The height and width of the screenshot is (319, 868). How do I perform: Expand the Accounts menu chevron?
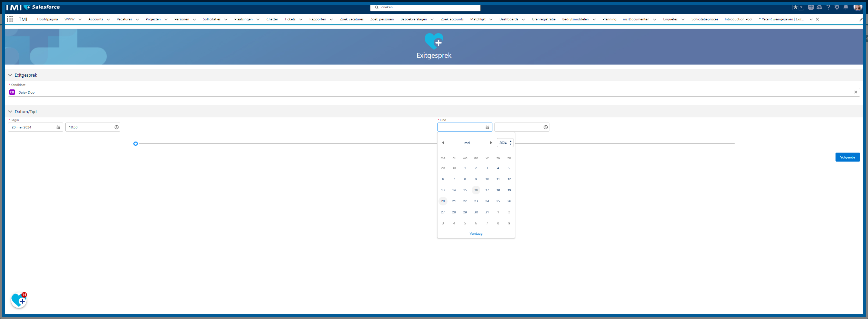[x=108, y=20]
